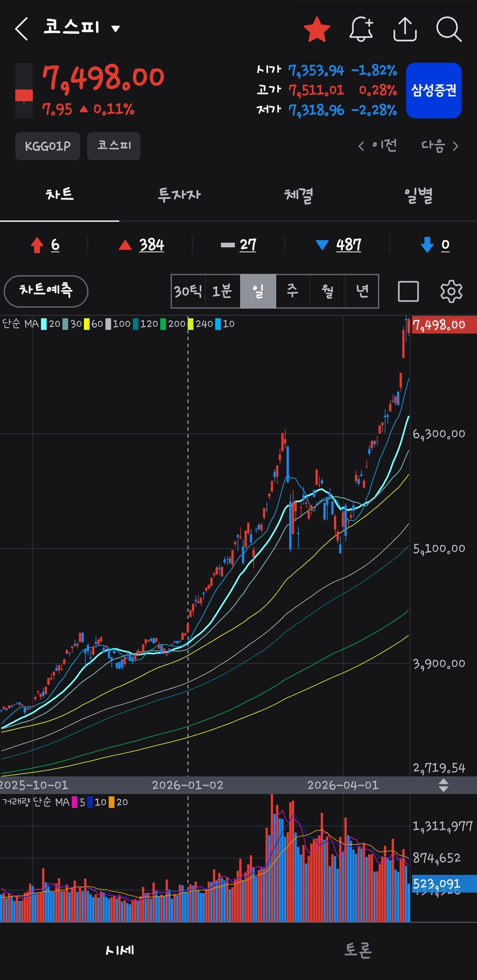
Task: Open the share icon
Action: [405, 29]
